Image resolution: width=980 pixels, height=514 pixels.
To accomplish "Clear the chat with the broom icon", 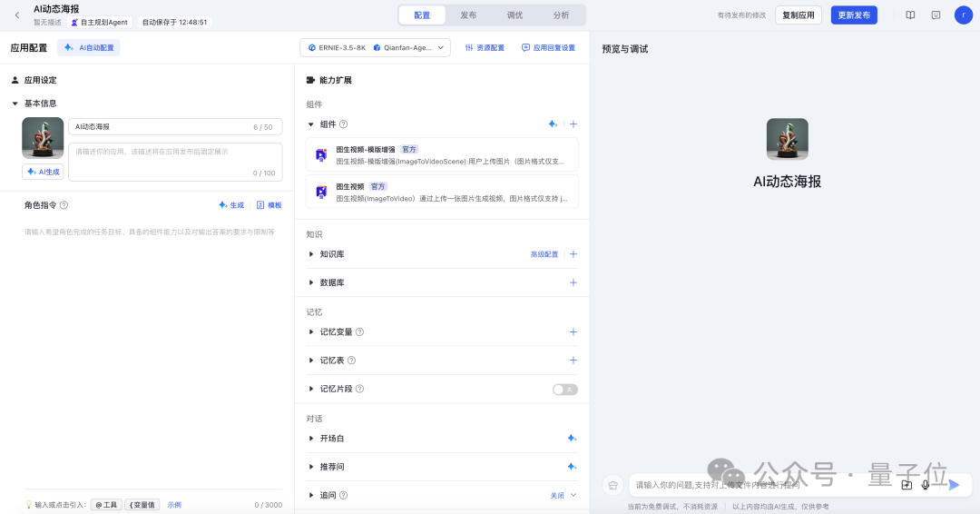I will 612,485.
